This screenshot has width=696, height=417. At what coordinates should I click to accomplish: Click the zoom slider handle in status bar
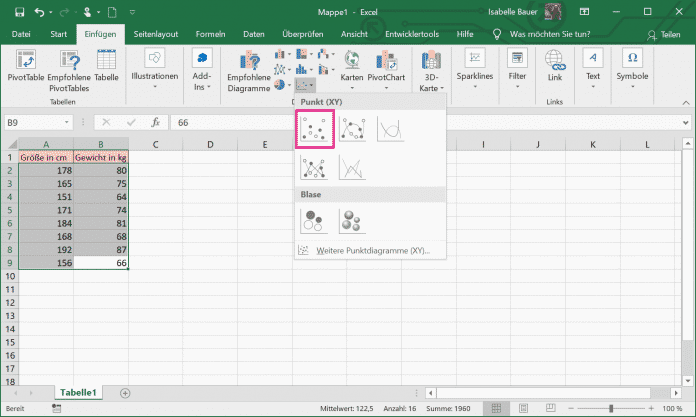(x=611, y=408)
